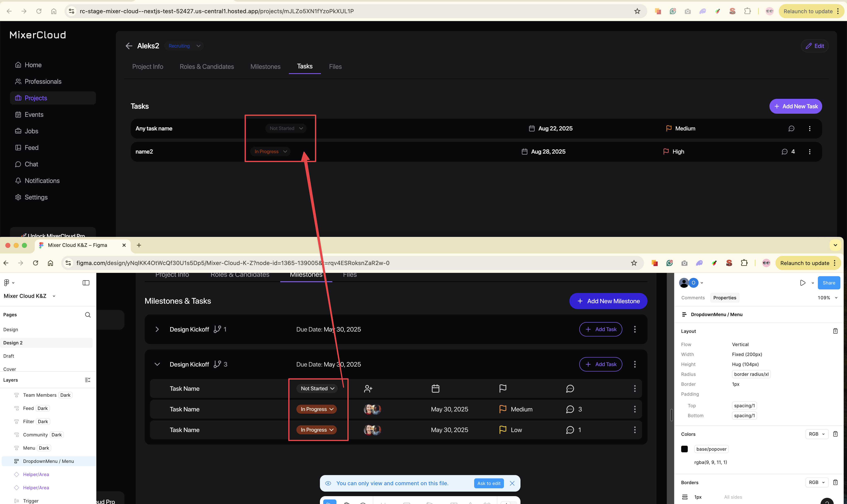Image resolution: width=847 pixels, height=504 pixels.
Task: Open the Colors RGB format dropdown
Action: click(817, 434)
